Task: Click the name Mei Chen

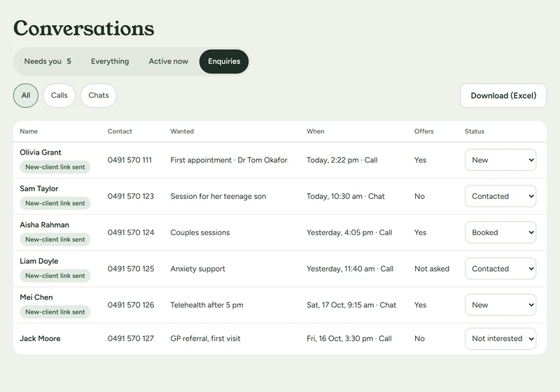Action: (36, 297)
